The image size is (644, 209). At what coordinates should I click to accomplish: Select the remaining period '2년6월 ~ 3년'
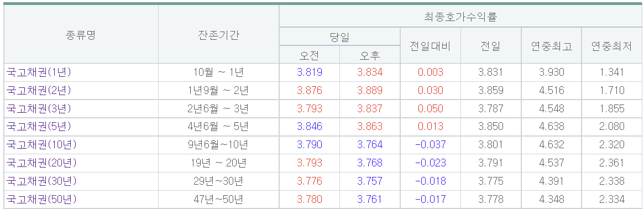218,108
